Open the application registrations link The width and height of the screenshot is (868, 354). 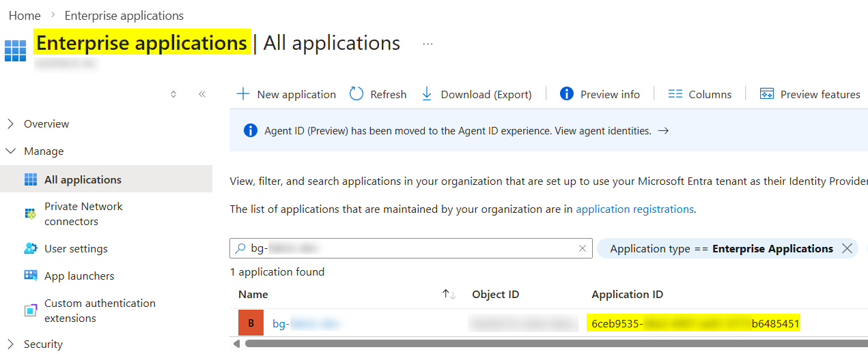634,209
